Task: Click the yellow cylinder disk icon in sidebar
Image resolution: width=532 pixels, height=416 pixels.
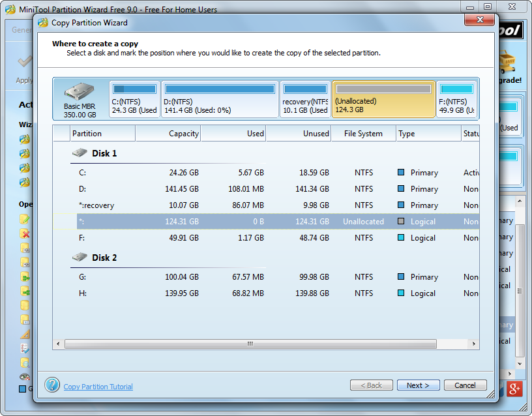Action: pos(25,305)
